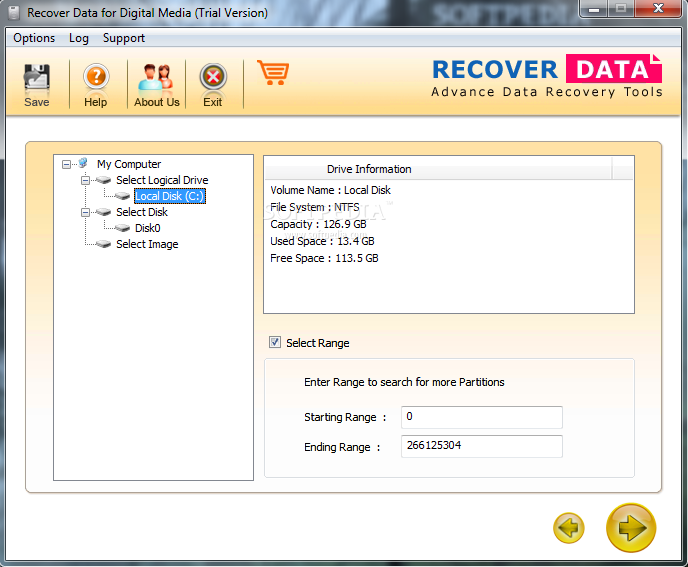688x567 pixels.
Task: Click the yellow forward arrow button
Action: point(631,527)
